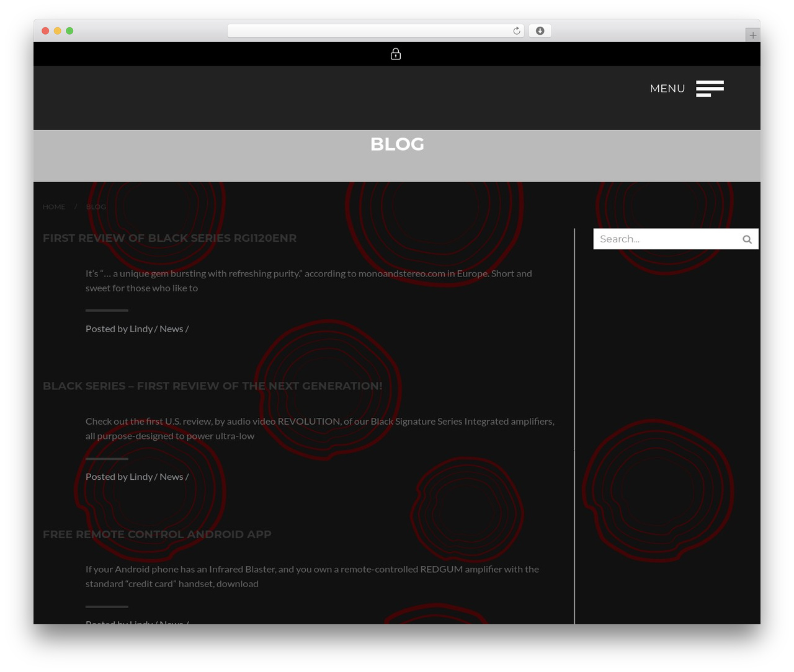Viewport: 794px width, 672px height.
Task: Click the excerpt starting "Check out the first U.S. review"
Action: (320, 429)
